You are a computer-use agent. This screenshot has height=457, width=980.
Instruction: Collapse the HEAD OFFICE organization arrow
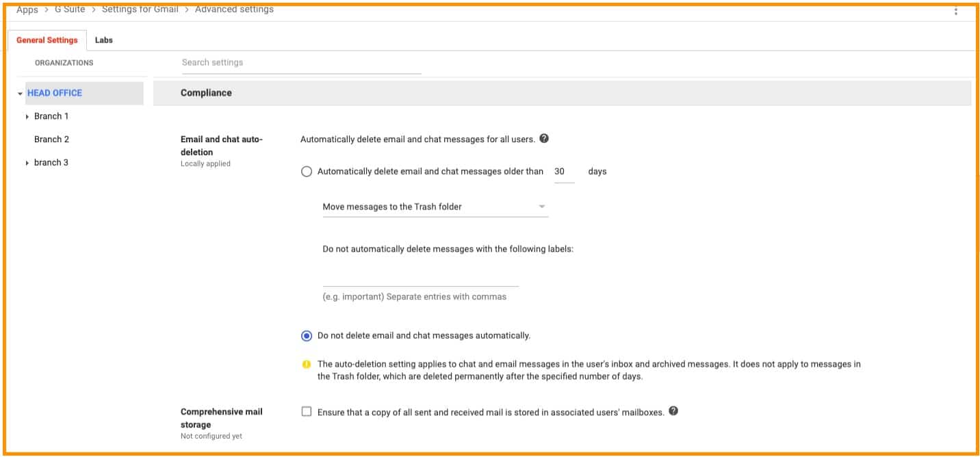21,94
